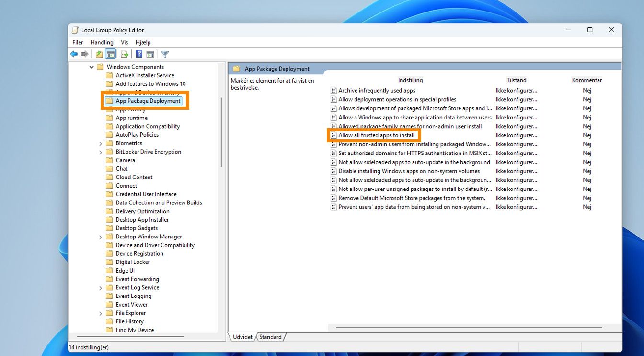Collapse the Windows Components node
The height and width of the screenshot is (356, 644).
coord(92,67)
